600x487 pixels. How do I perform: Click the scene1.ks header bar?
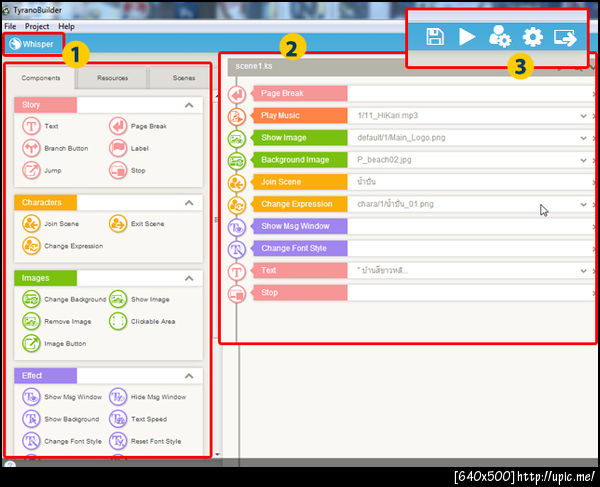(411, 67)
